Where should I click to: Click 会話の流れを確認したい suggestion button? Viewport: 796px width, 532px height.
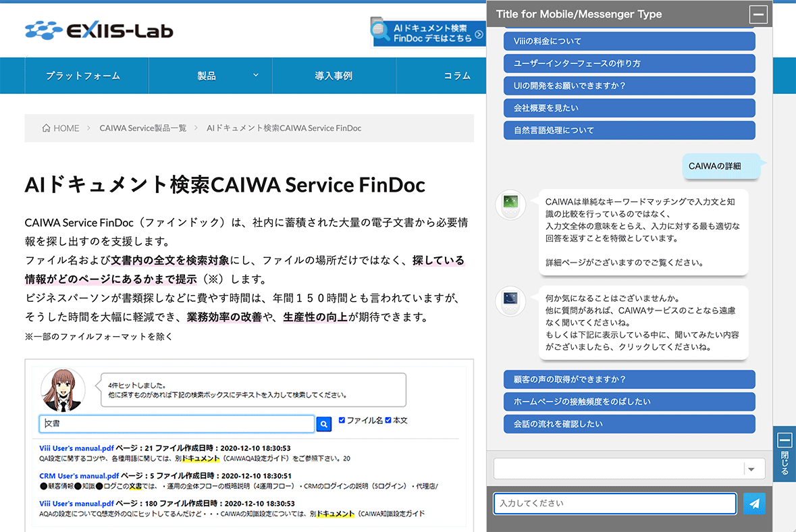[x=629, y=424]
